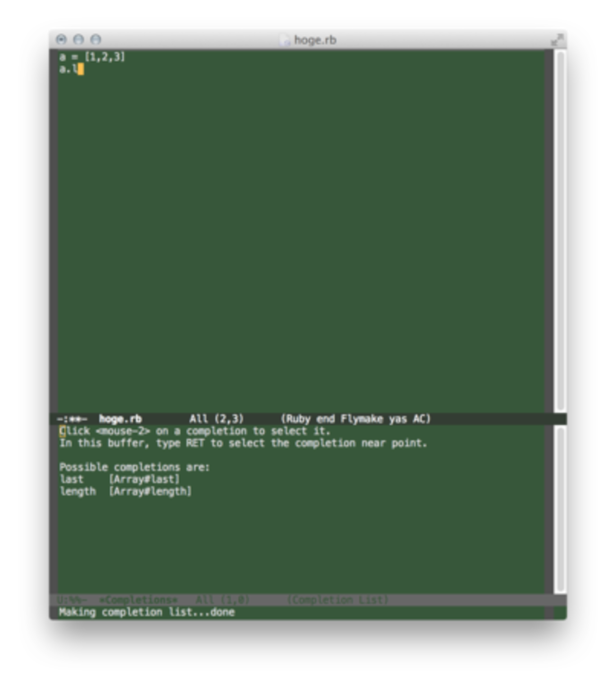Screen dimensions: 616x688
Task: Click the 'yas' minor mode indicator
Action: click(x=398, y=419)
